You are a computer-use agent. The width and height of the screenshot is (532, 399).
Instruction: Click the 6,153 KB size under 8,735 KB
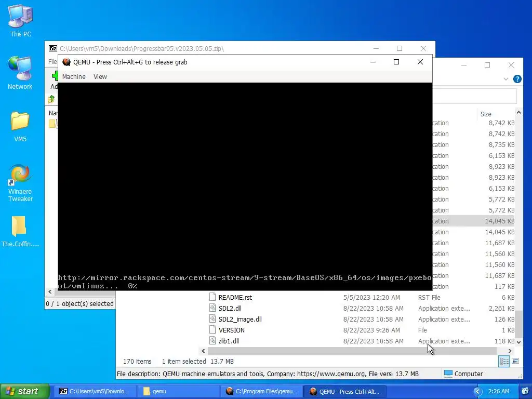(501, 156)
